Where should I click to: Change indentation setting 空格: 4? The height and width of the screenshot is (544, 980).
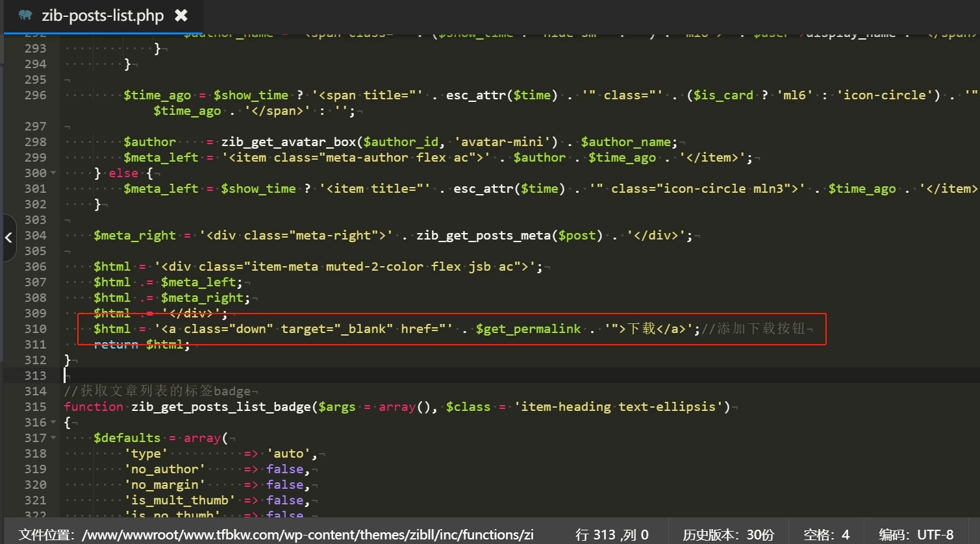click(x=826, y=534)
